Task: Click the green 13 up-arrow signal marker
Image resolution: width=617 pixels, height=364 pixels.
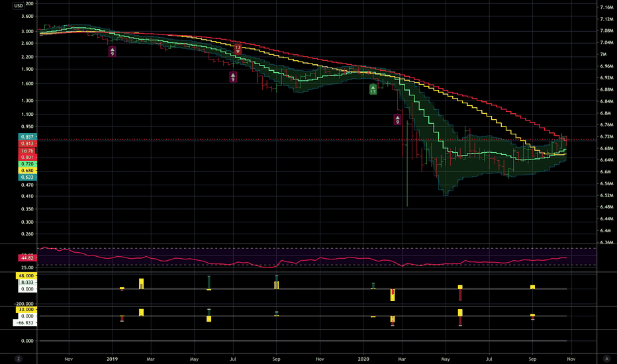Action: click(x=373, y=89)
